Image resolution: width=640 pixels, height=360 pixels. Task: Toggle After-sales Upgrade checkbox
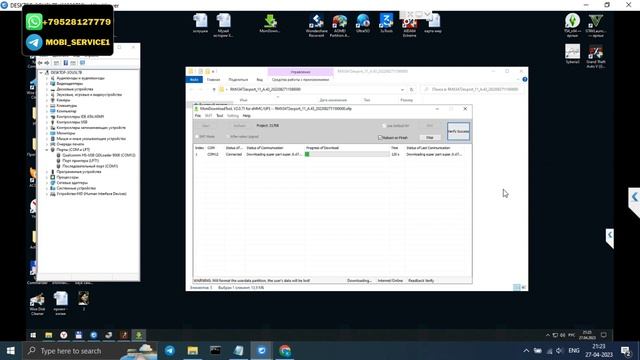(x=228, y=136)
